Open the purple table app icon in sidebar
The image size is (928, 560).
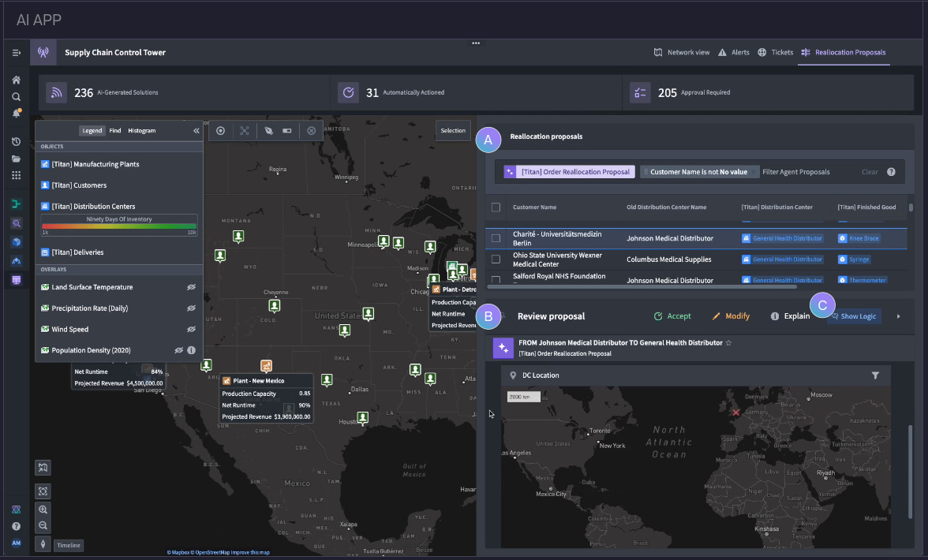coord(16,280)
